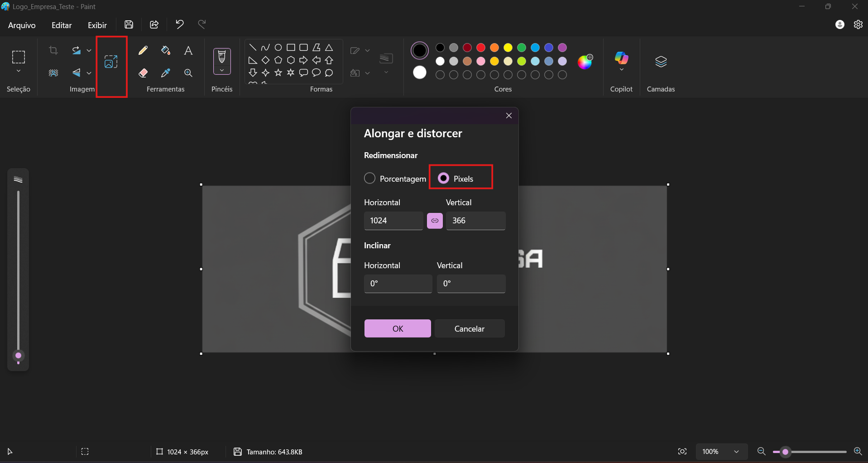Click the Share icon
This screenshot has width=868, height=463.
154,24
